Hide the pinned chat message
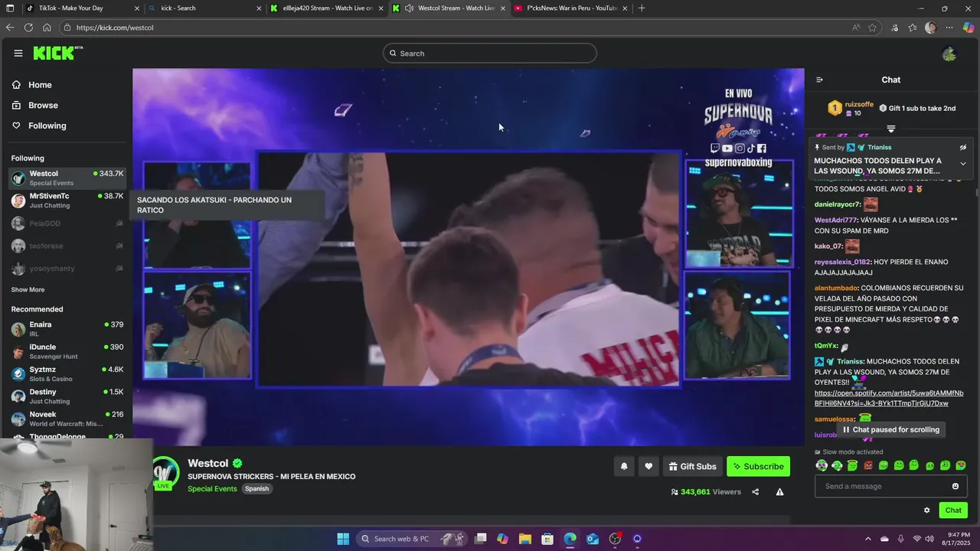 (963, 148)
